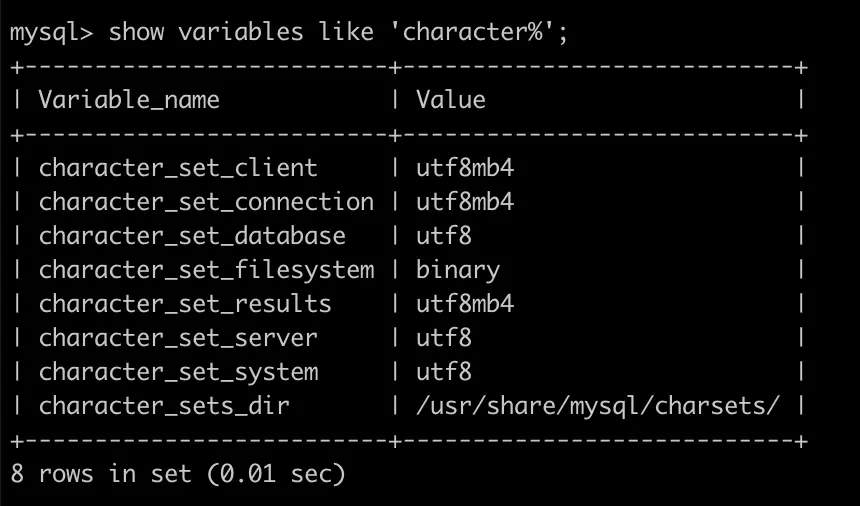Select the character_set_results variable name
Image resolution: width=860 pixels, height=506 pixels.
185,304
